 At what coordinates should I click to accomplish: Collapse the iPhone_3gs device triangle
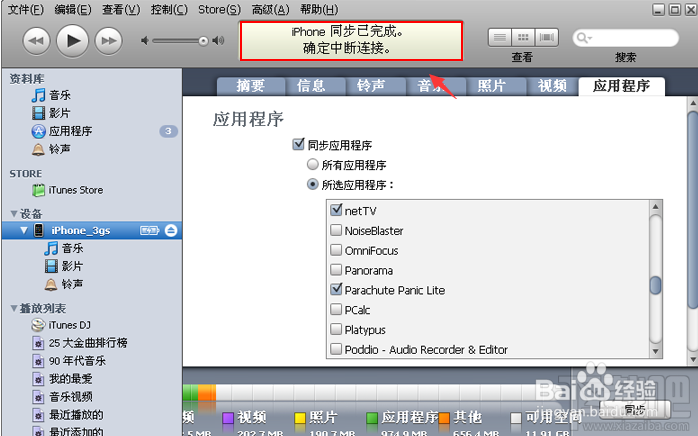pos(24,230)
